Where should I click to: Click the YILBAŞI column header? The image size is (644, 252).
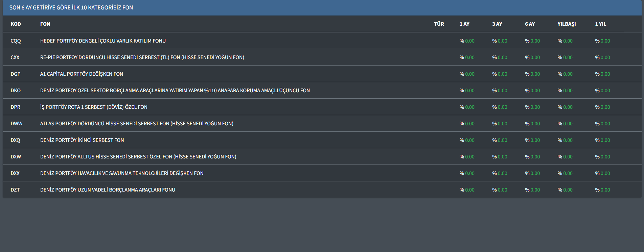pyautogui.click(x=567, y=24)
